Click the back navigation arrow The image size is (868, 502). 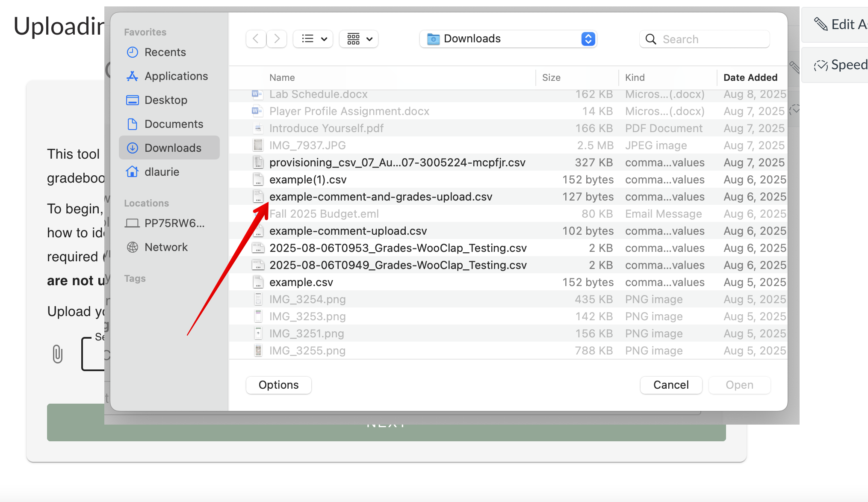(x=256, y=39)
